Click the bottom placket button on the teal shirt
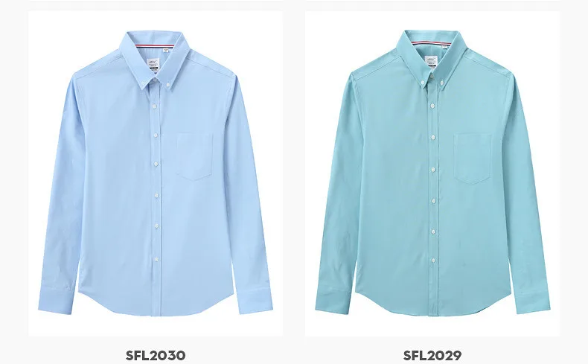The width and height of the screenshot is (588, 364). click(x=433, y=261)
